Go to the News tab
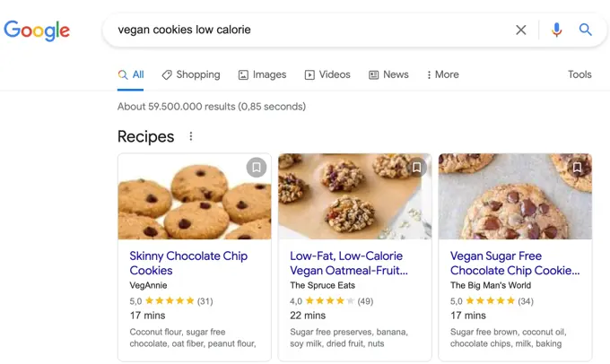This screenshot has width=610, height=364. pyautogui.click(x=388, y=74)
